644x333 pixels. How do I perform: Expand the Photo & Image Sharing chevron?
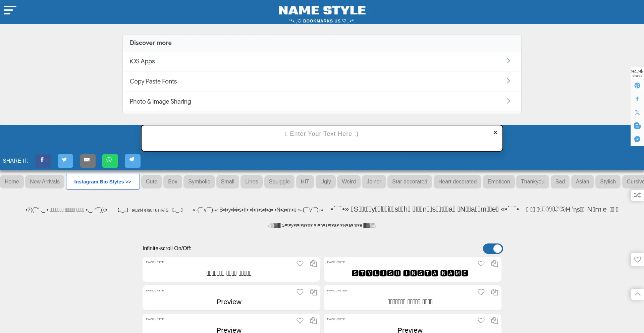(x=508, y=101)
